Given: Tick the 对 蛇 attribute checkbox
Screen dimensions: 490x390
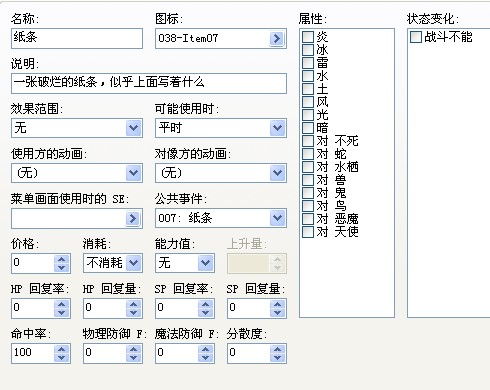Looking at the screenshot, I should click(308, 154).
